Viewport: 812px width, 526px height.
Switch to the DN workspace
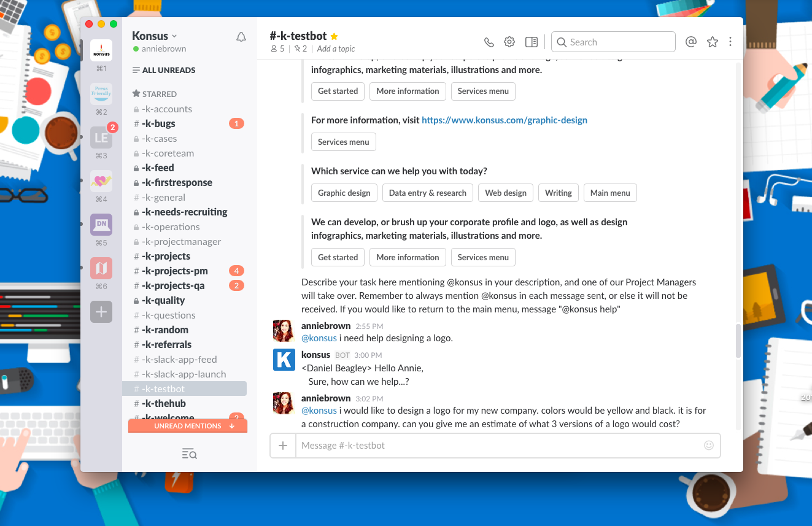point(101,225)
